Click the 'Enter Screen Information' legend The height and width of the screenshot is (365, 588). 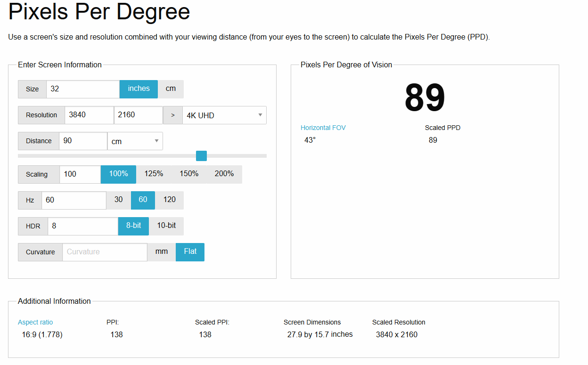pyautogui.click(x=60, y=65)
